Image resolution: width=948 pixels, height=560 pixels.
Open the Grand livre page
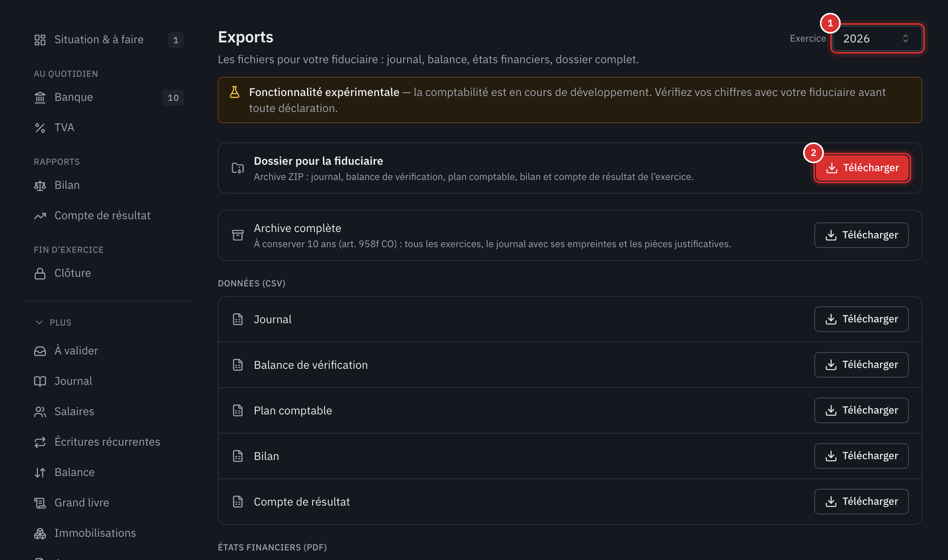(109, 503)
